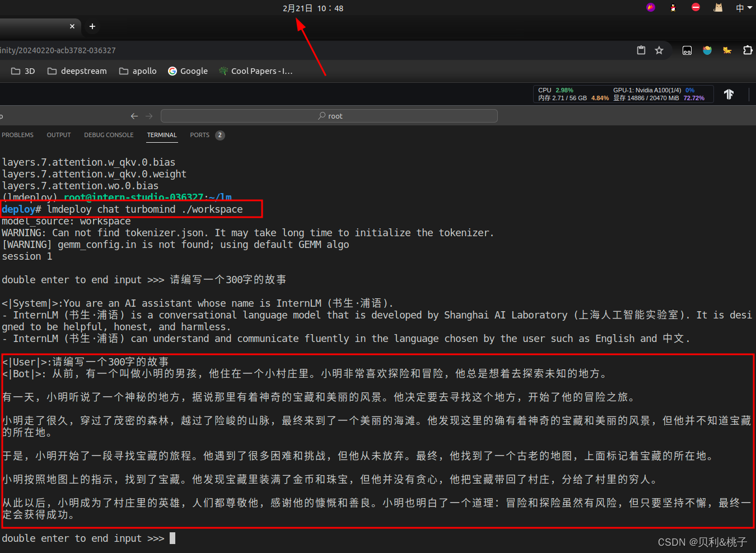The image size is (756, 553).
Task: Click the browser address bar URL
Action: pos(58,50)
